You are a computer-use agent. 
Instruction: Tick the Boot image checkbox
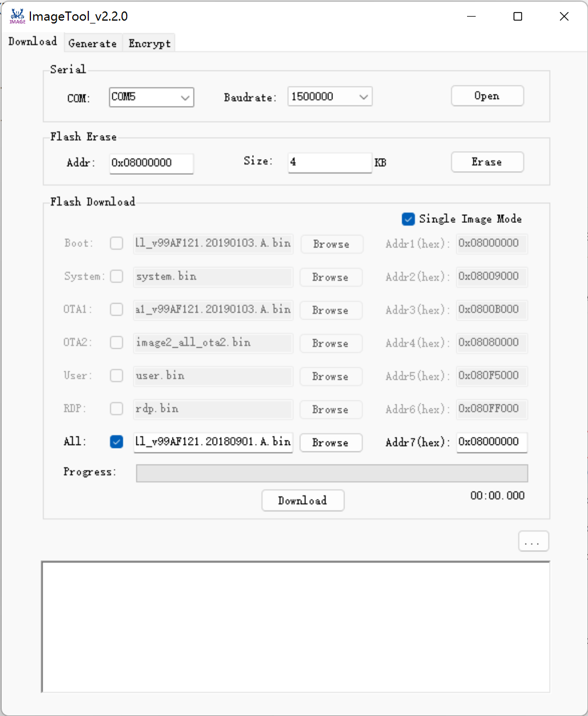[116, 243]
